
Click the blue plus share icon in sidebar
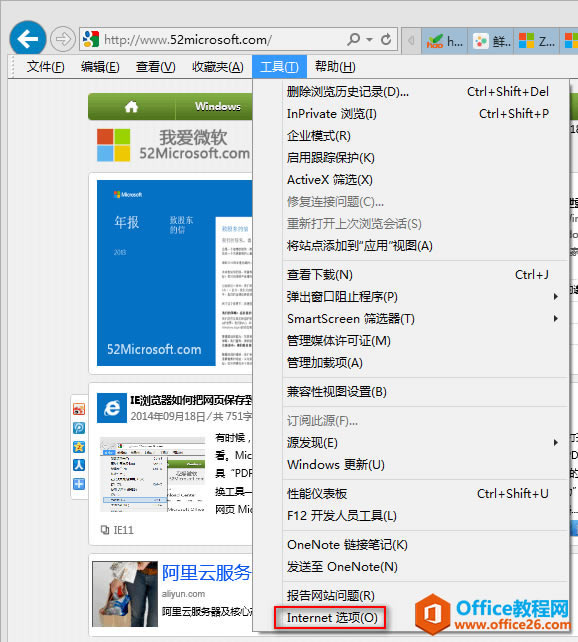(79, 484)
